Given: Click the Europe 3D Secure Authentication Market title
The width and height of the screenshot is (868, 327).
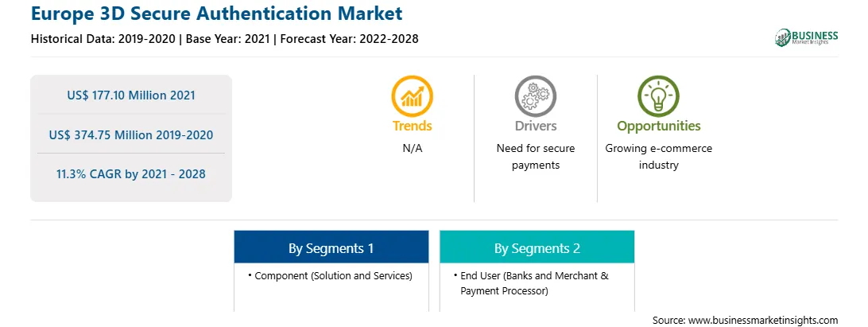Looking at the screenshot, I should pos(216,14).
